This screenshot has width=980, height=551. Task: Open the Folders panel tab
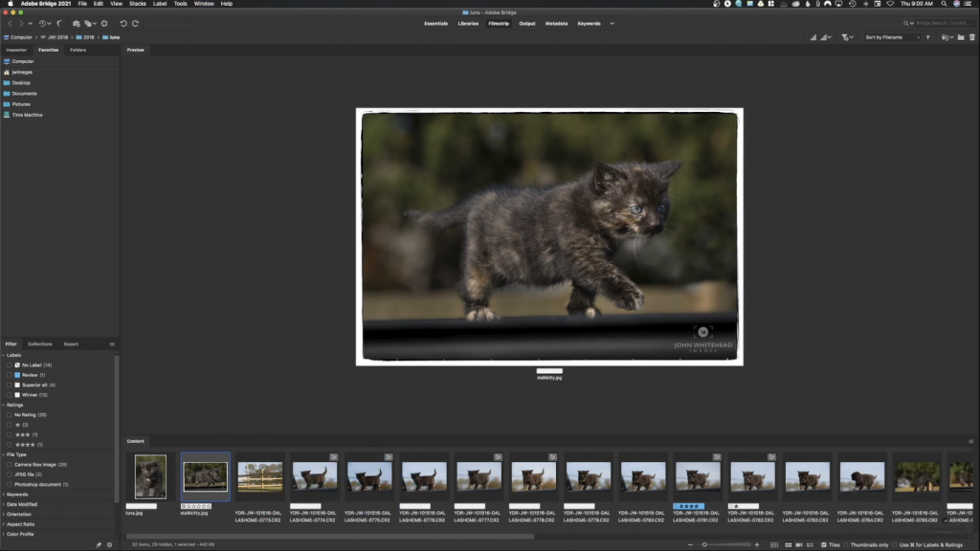pos(78,50)
